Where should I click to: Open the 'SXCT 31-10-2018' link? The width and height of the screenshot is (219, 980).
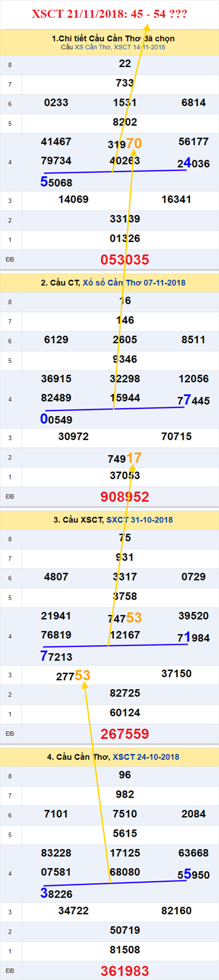(x=139, y=520)
